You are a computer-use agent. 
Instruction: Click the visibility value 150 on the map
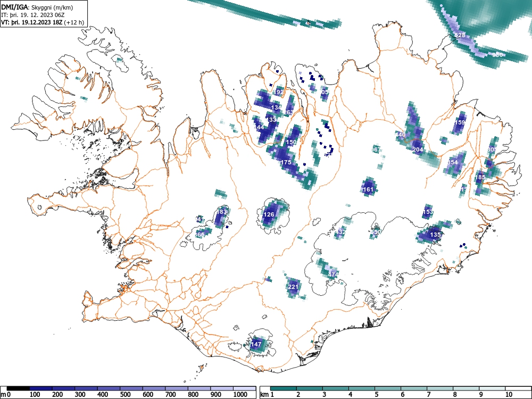click(291, 142)
